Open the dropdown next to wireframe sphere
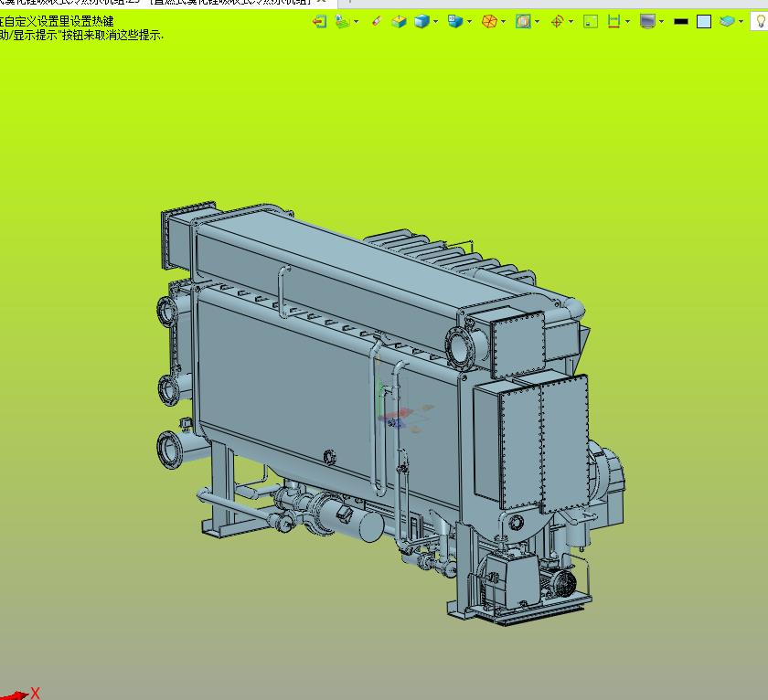 point(503,21)
